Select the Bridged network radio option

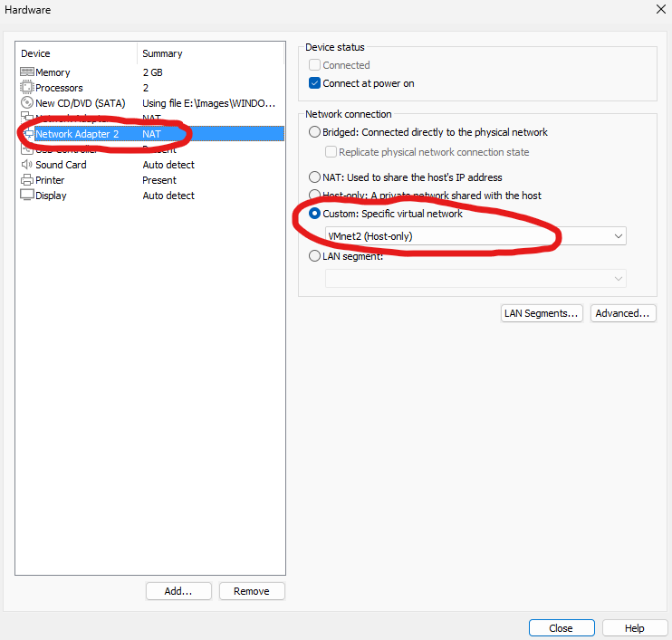pyautogui.click(x=315, y=132)
